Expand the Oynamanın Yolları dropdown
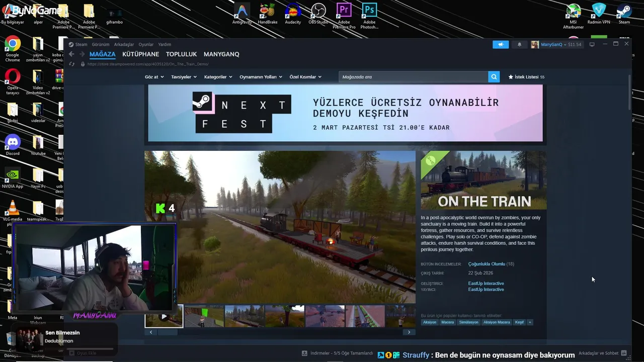The image size is (644, 362). coord(261,77)
